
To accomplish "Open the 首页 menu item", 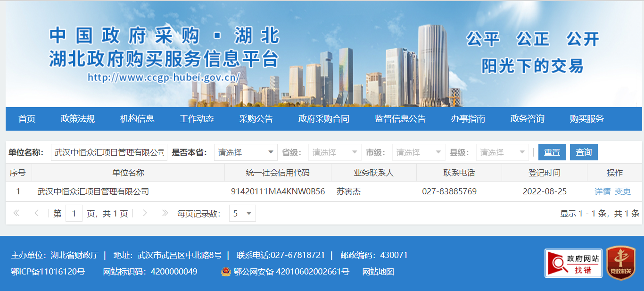I will (x=27, y=119).
